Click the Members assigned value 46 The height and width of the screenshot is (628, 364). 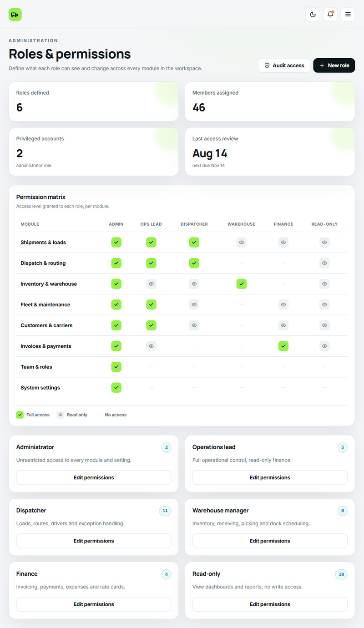pos(199,107)
